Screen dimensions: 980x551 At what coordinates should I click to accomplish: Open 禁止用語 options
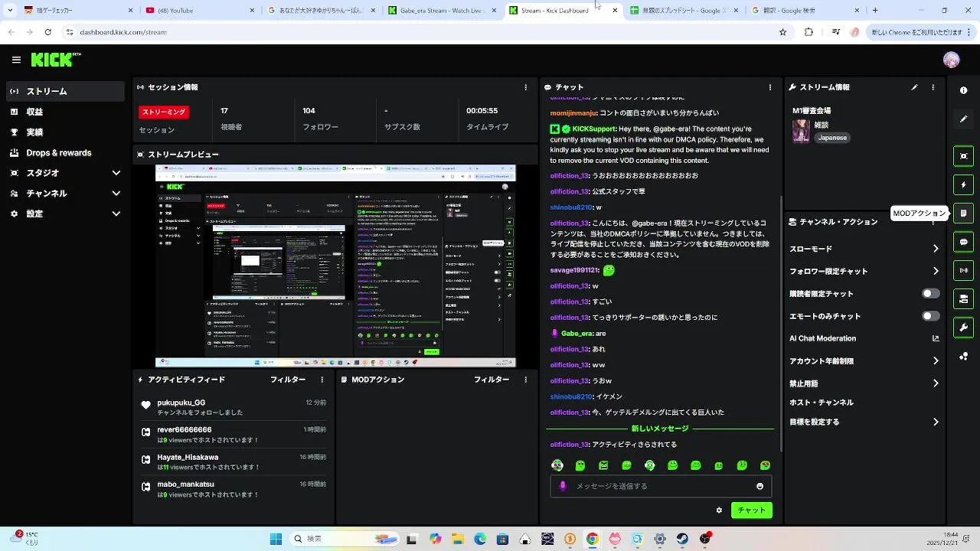pyautogui.click(x=864, y=383)
